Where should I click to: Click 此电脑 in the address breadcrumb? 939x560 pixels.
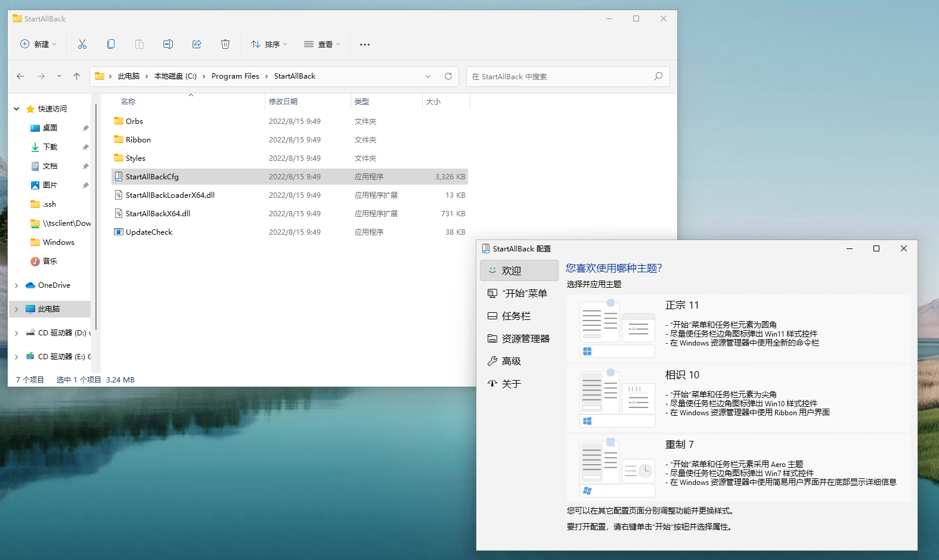click(x=129, y=76)
